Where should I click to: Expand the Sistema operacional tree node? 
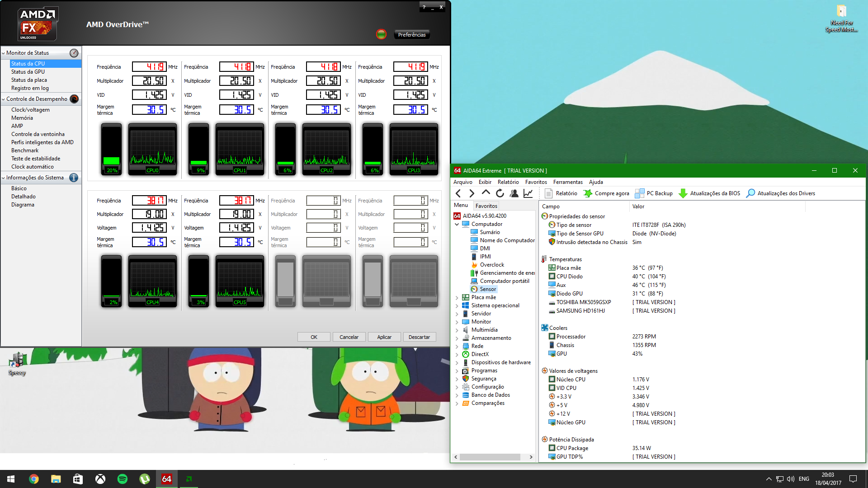tap(457, 305)
